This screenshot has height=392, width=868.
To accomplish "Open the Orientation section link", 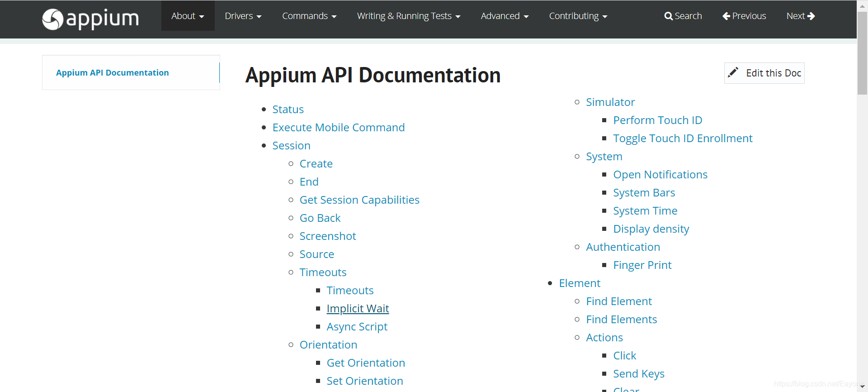I will click(x=328, y=345).
